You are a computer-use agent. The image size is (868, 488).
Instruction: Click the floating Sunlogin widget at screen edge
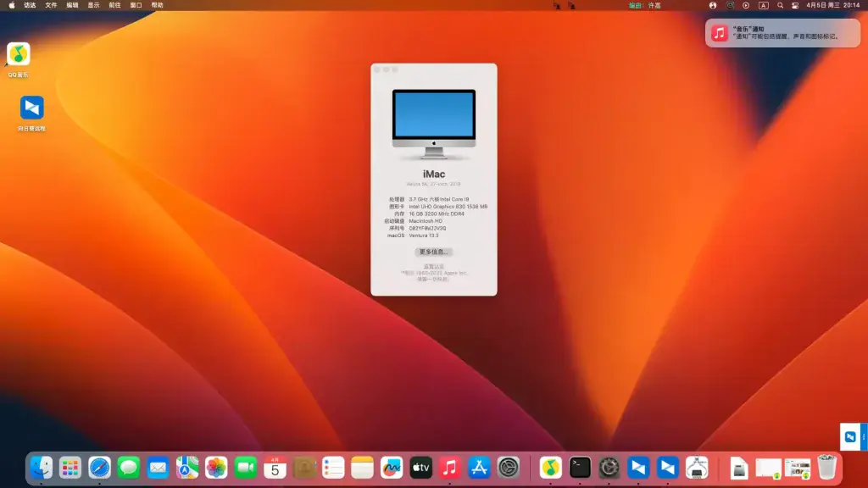[x=853, y=437]
